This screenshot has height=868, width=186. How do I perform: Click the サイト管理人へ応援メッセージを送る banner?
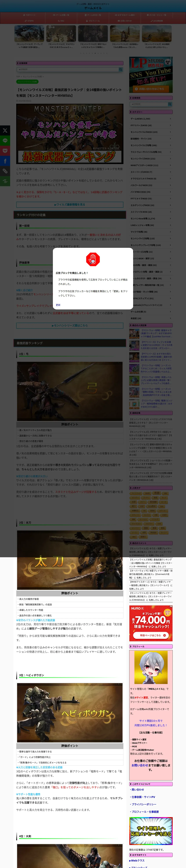tap(151, 831)
